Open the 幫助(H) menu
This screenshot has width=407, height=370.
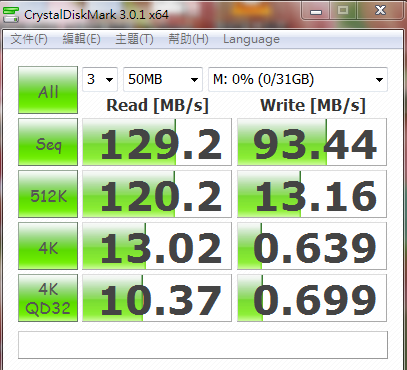tap(188, 39)
